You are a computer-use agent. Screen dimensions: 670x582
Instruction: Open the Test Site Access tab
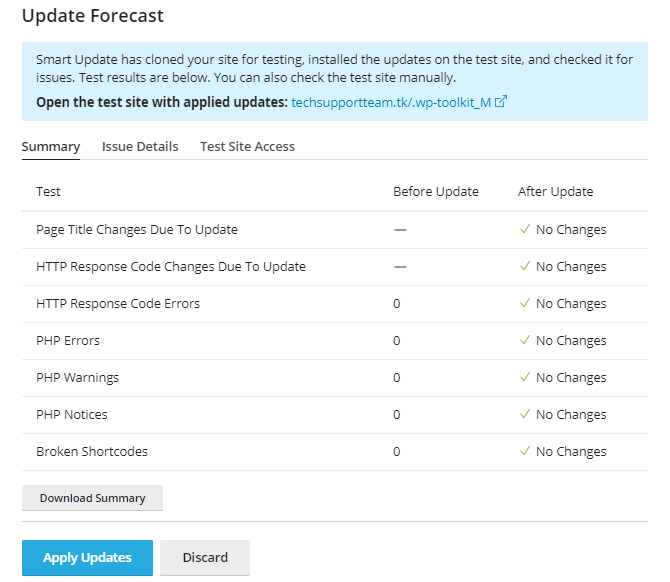247,146
